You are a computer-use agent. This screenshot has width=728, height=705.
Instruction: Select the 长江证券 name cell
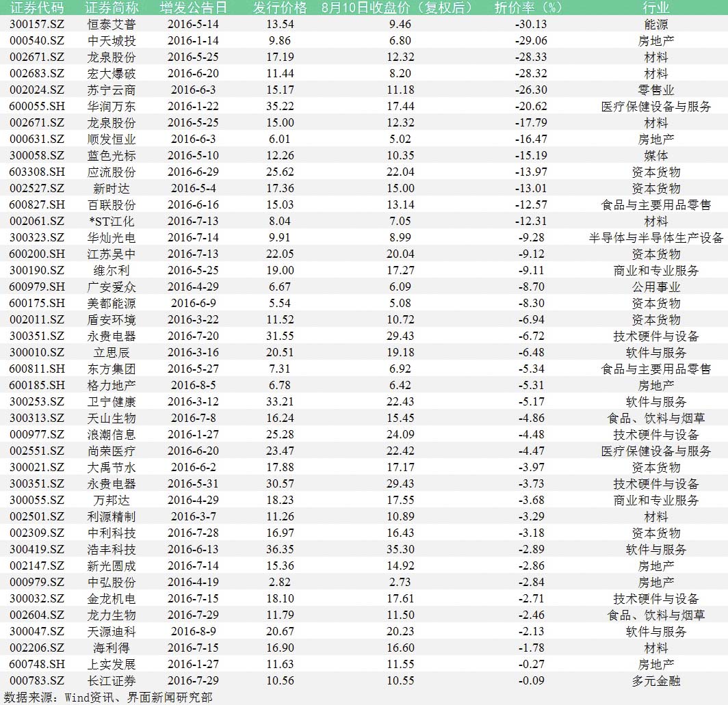click(112, 681)
